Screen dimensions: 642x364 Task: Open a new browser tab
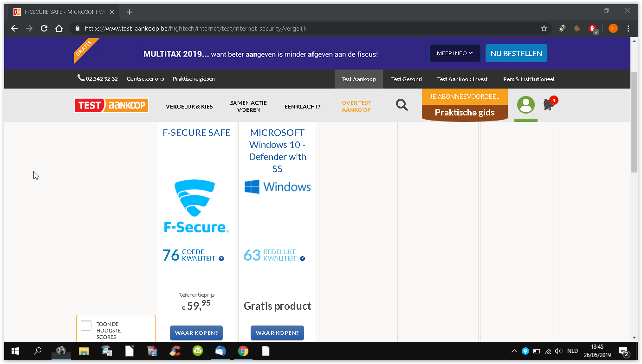(130, 12)
